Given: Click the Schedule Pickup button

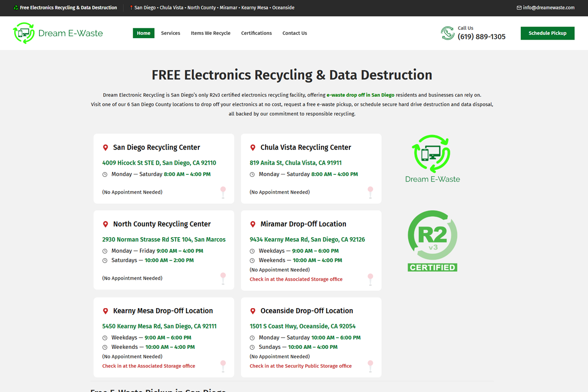Looking at the screenshot, I should pos(547,33).
